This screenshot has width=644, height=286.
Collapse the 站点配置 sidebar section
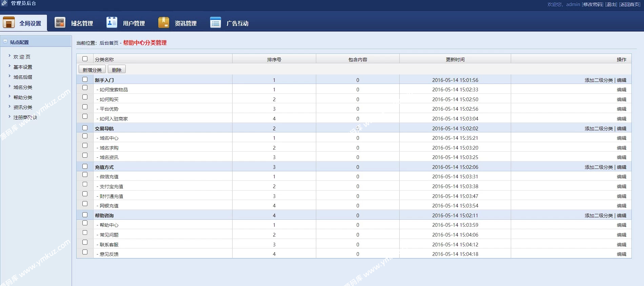tap(5, 42)
